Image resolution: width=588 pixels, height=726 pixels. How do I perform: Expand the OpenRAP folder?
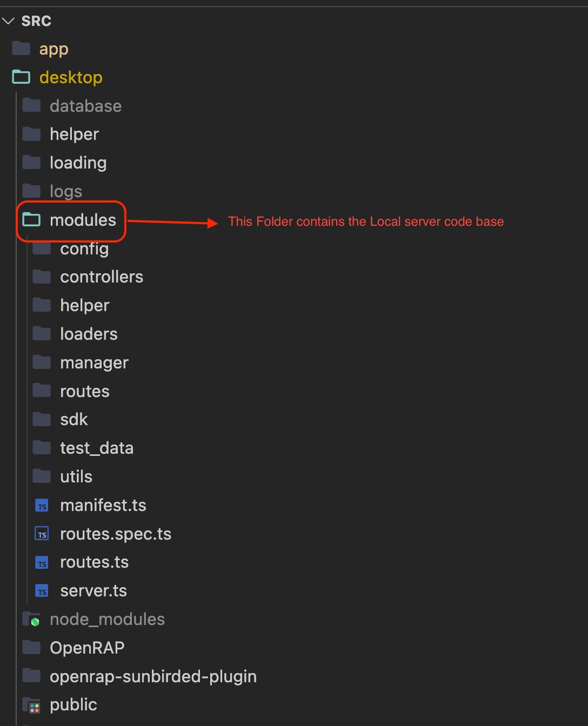point(87,648)
